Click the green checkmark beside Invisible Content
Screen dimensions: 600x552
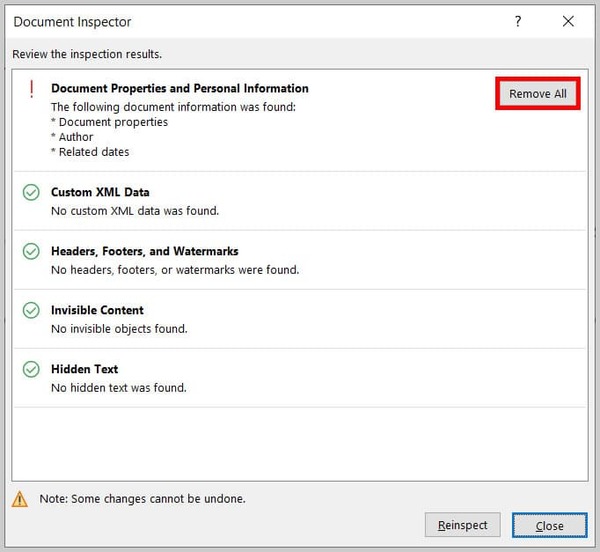pyautogui.click(x=31, y=310)
